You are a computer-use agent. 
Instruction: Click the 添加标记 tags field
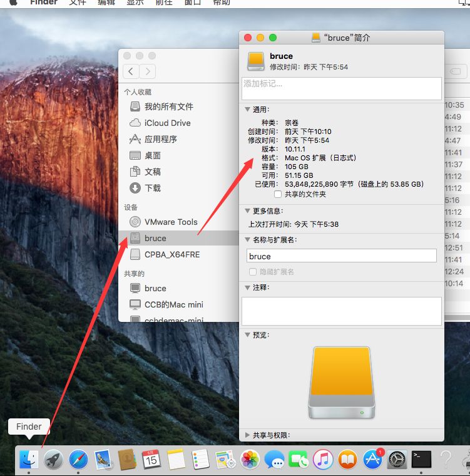click(x=341, y=88)
